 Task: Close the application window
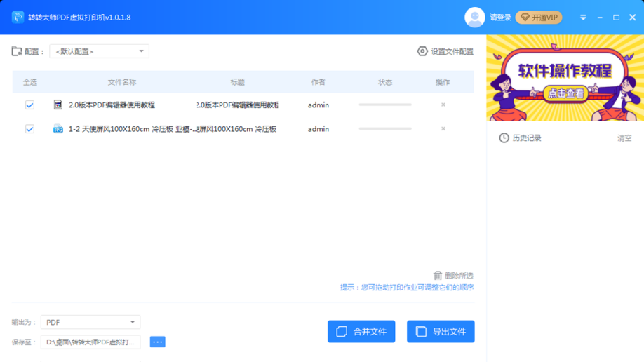point(633,18)
